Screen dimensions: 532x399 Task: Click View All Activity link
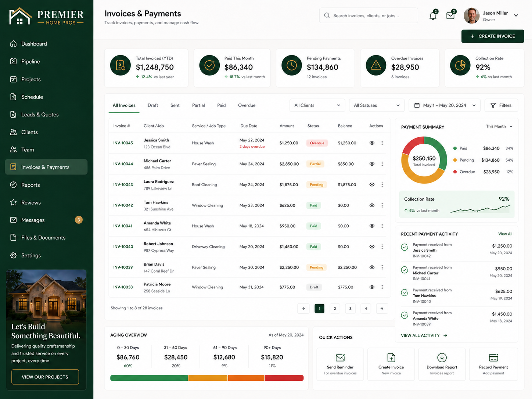424,335
